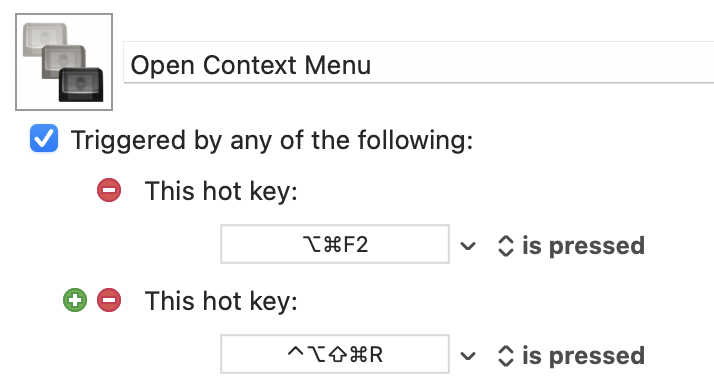
Task: Open is pressed popup for ⌥⌘F2
Action: tap(571, 246)
